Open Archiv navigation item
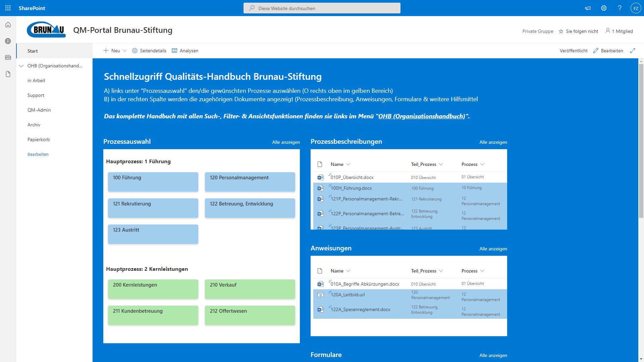This screenshot has width=644, height=362. (x=34, y=125)
